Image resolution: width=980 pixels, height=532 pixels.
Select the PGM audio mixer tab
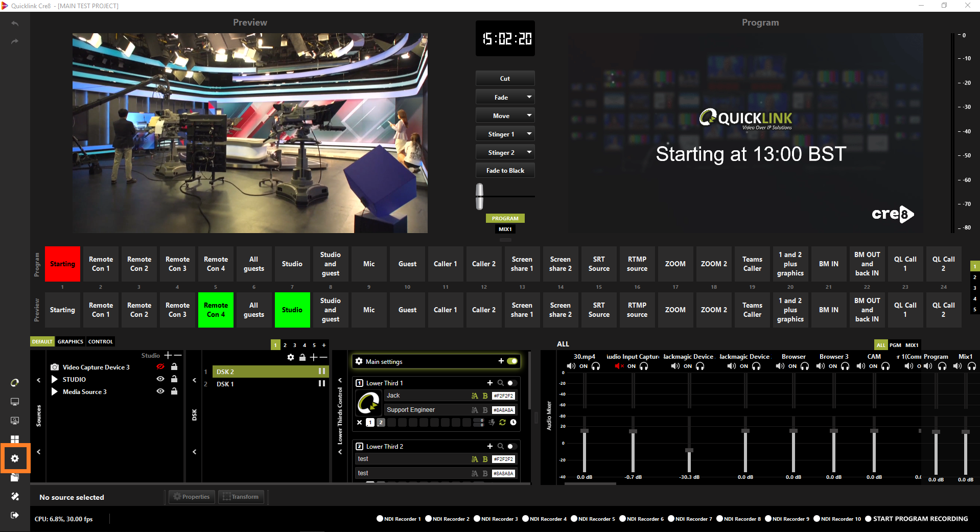click(895, 345)
